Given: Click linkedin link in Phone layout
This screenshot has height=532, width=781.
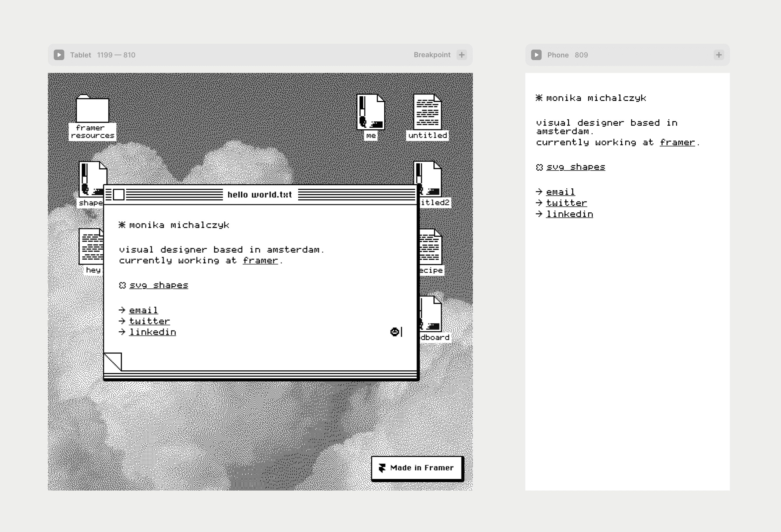Looking at the screenshot, I should pyautogui.click(x=569, y=214).
